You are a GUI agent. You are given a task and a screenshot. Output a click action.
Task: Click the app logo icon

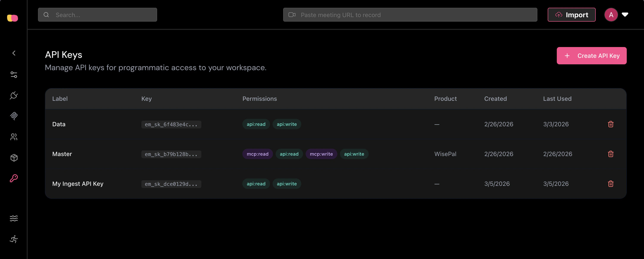(x=13, y=18)
